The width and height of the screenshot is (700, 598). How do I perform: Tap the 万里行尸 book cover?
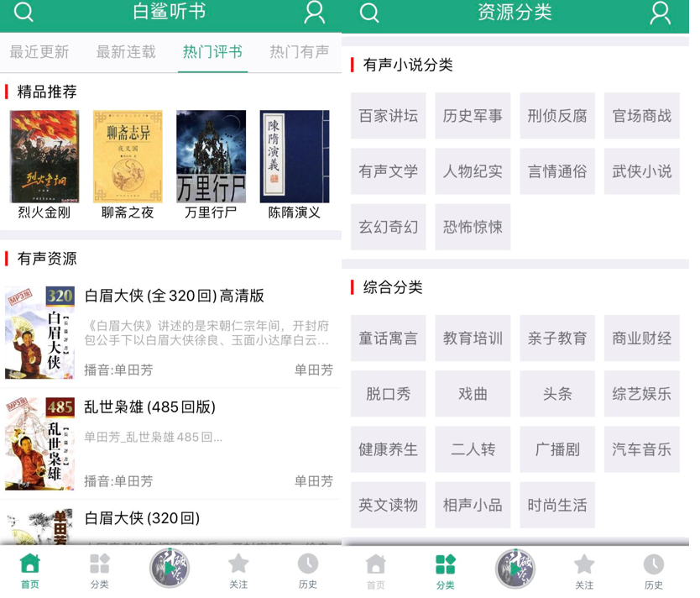[212, 156]
